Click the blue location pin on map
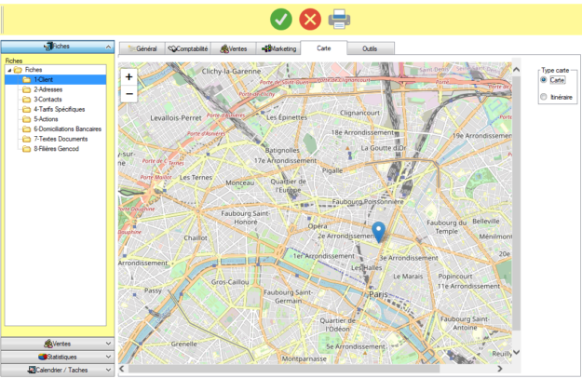The width and height of the screenshot is (582, 392). tap(378, 232)
